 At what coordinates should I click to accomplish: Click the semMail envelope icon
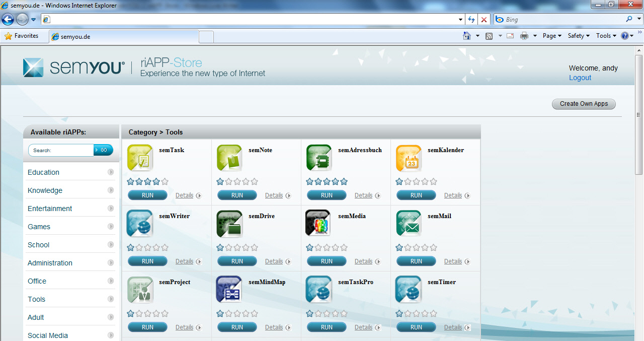[409, 224]
